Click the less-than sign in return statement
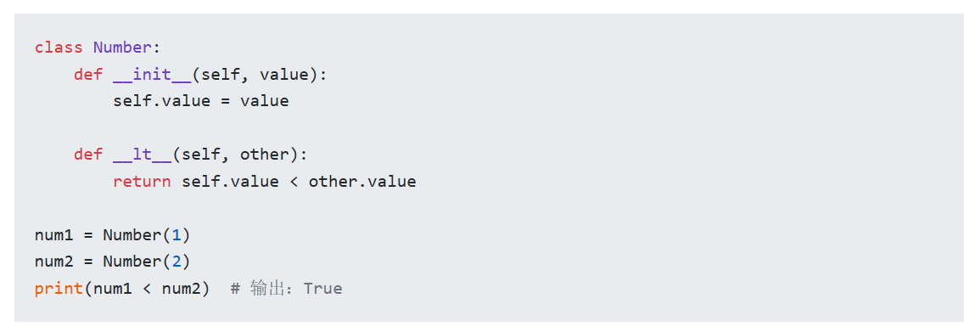980x332 pixels. (294, 182)
